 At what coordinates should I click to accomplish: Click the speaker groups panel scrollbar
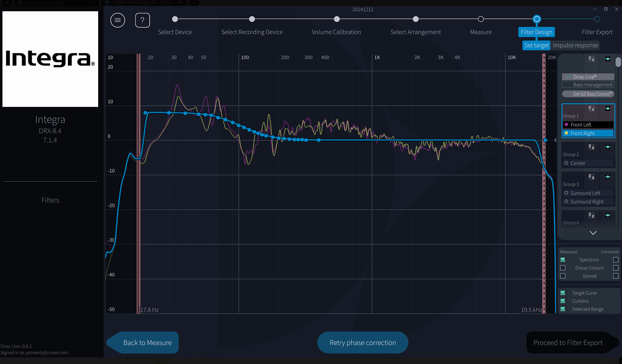618,62
